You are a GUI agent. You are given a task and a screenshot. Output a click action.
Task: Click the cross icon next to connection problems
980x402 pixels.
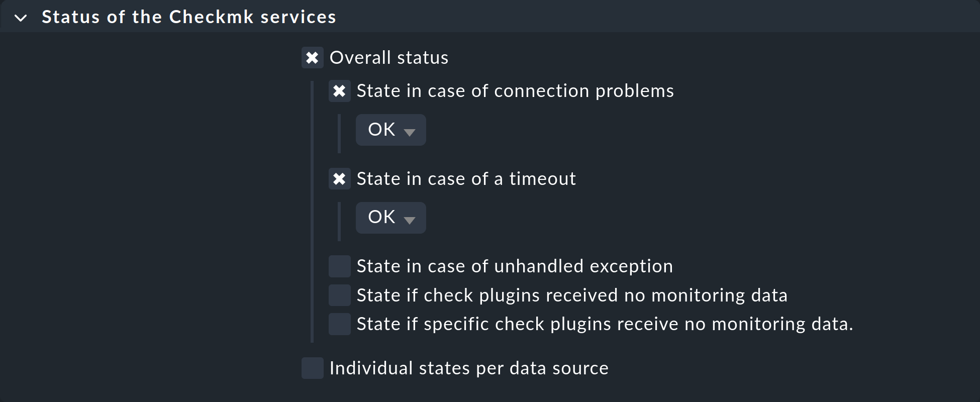coord(340,91)
